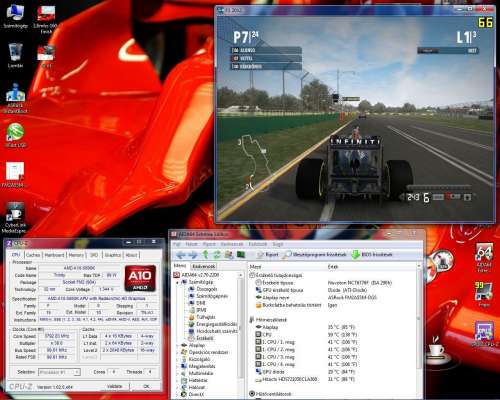
Task: Open BIOS frissítések in AIDA64
Action: [372, 255]
